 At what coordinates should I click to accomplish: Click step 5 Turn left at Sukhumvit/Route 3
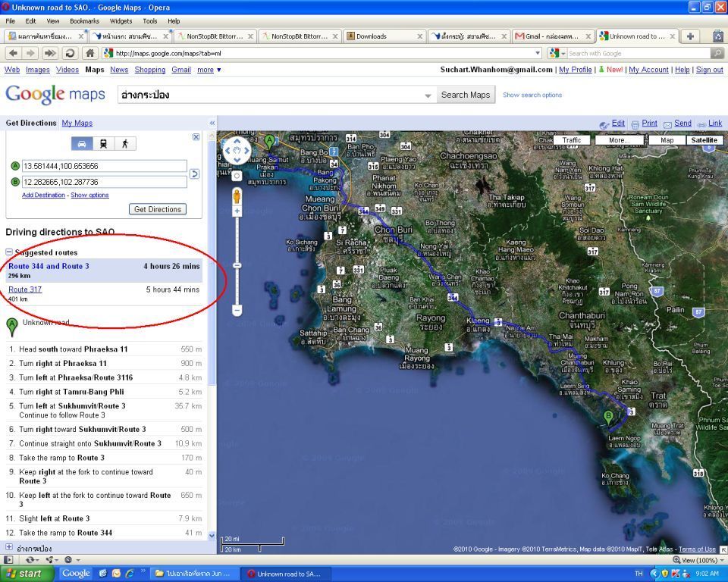(x=104, y=410)
